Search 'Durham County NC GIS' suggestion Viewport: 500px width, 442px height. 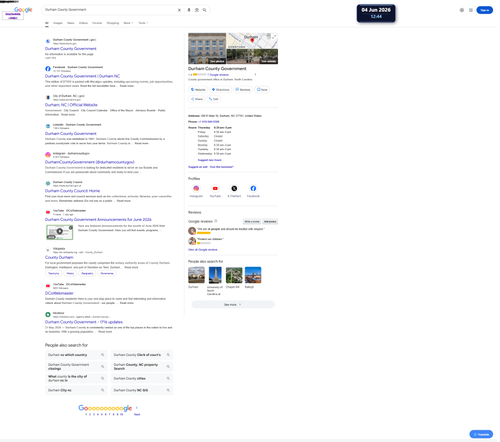click(142, 390)
